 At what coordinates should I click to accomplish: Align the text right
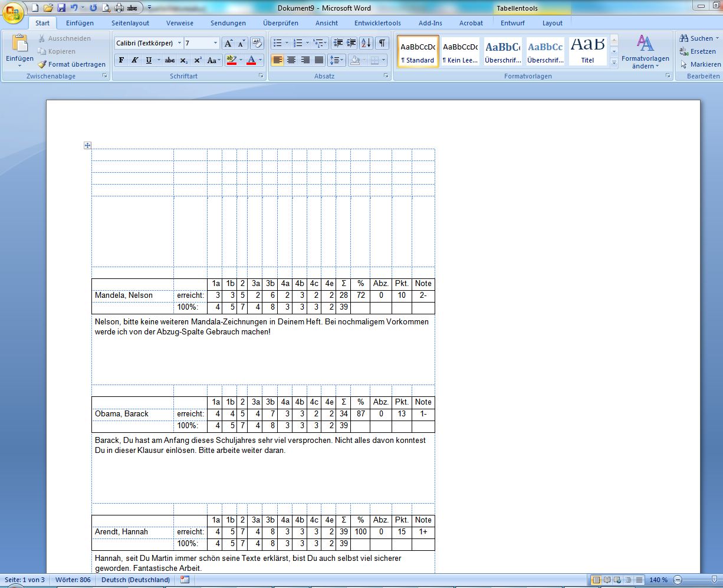pyautogui.click(x=305, y=60)
